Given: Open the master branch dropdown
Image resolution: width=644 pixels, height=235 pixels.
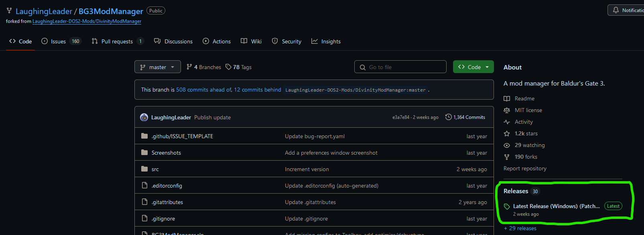Looking at the screenshot, I should point(157,67).
